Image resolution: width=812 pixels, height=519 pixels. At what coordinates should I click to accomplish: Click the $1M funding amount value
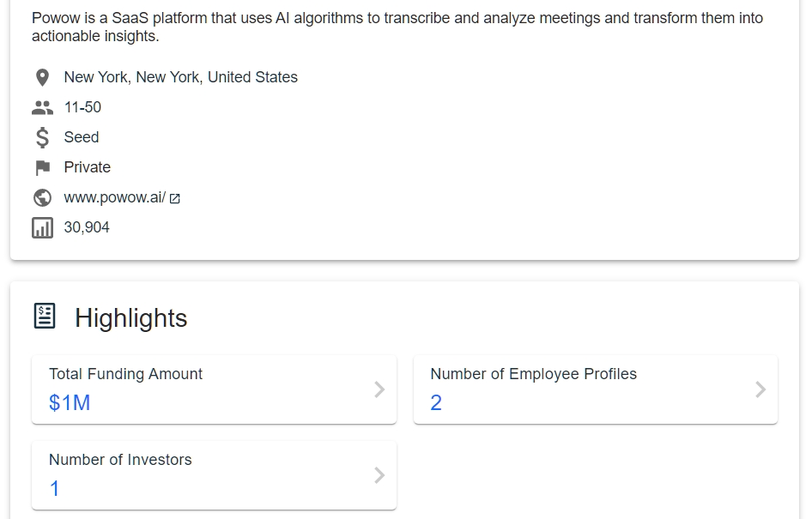pos(70,402)
